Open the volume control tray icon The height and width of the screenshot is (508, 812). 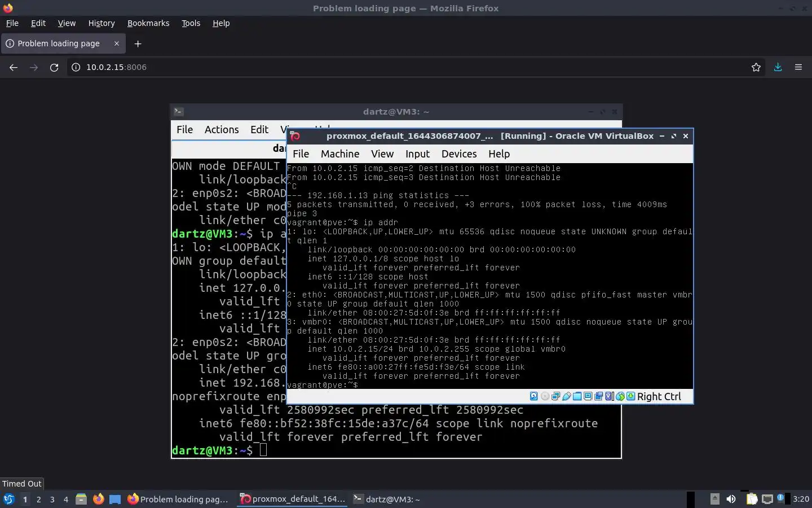click(731, 499)
